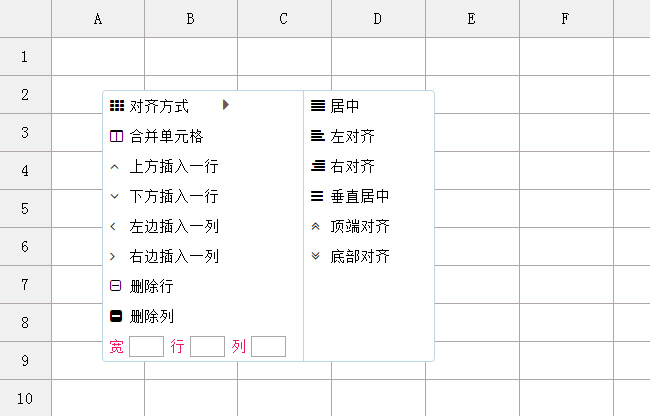Click the 宽 width input box
This screenshot has height=416, width=650.
146,347
